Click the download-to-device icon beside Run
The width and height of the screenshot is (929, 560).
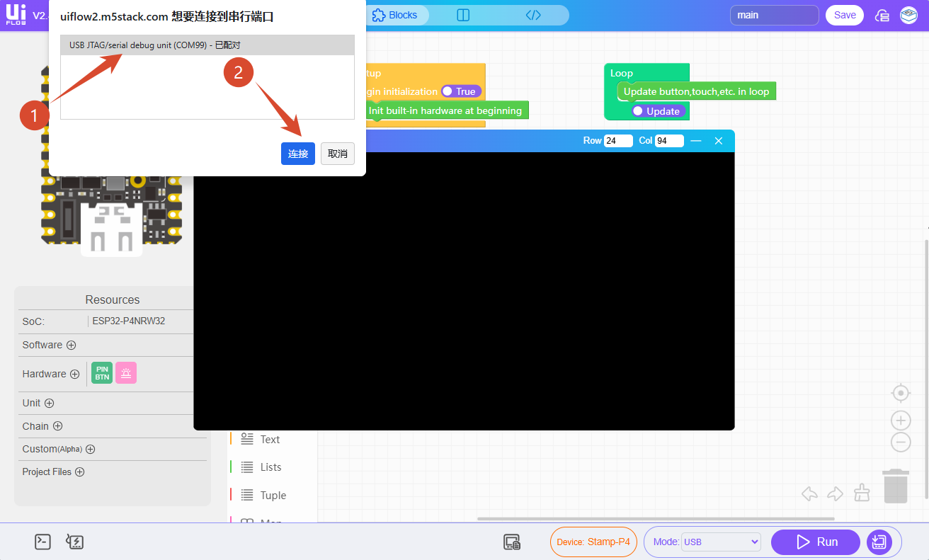pyautogui.click(x=879, y=542)
